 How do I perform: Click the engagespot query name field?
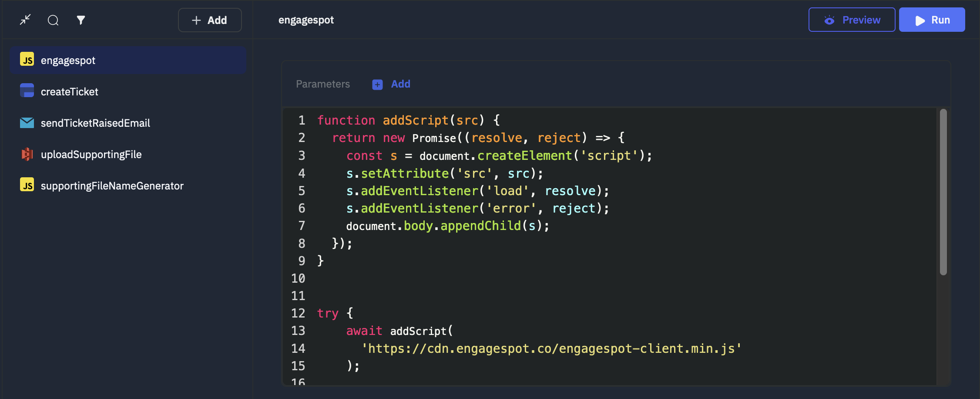pyautogui.click(x=306, y=20)
